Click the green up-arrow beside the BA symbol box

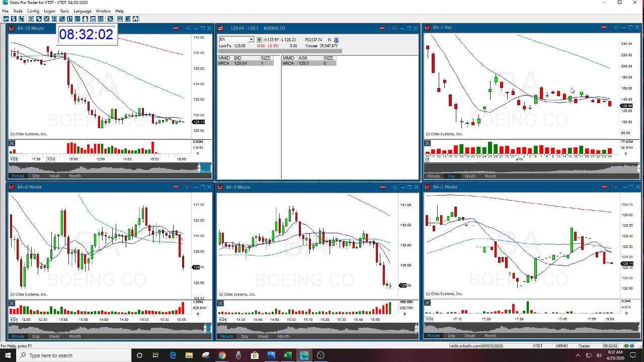tap(259, 40)
